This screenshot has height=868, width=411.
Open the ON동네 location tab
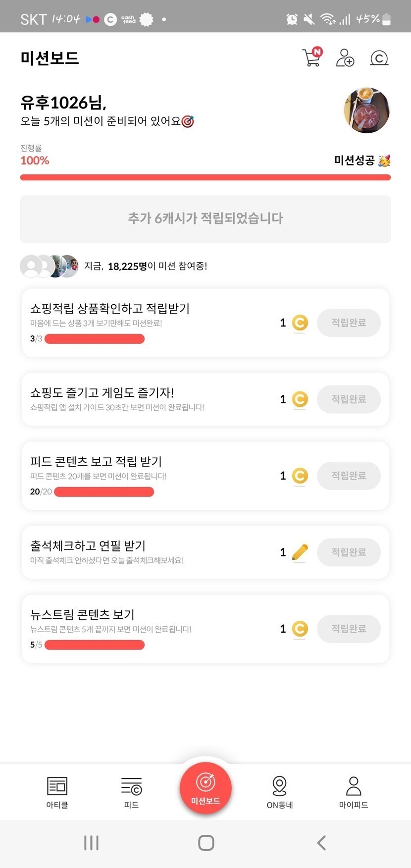pos(280,792)
